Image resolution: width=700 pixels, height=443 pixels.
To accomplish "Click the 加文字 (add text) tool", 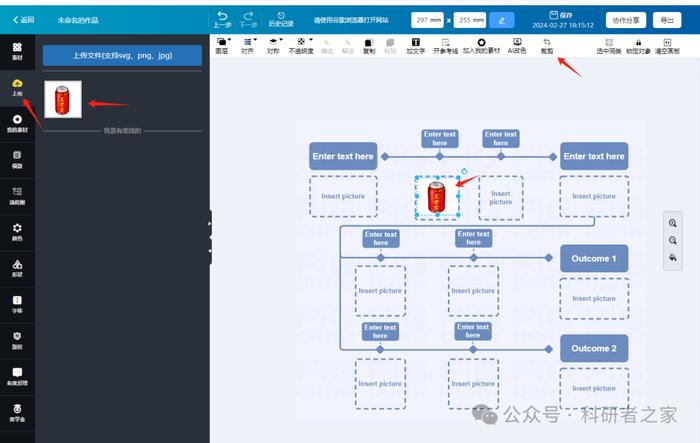I will (415, 46).
